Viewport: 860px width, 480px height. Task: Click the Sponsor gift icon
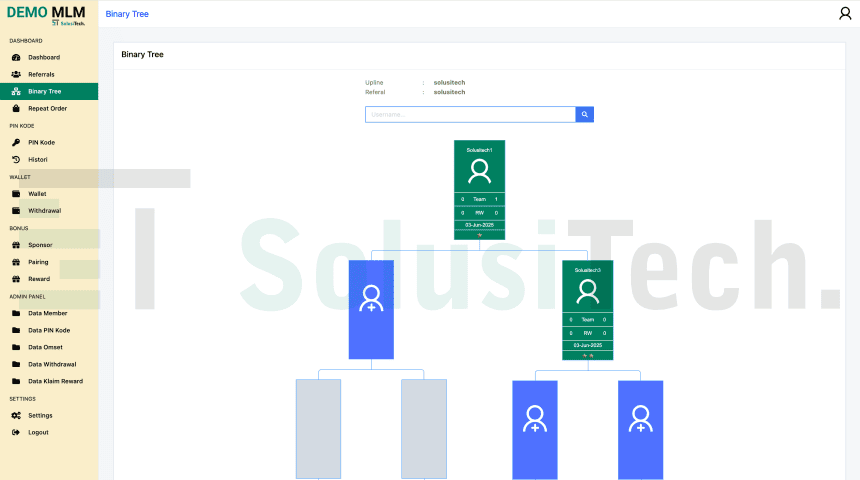pos(16,245)
